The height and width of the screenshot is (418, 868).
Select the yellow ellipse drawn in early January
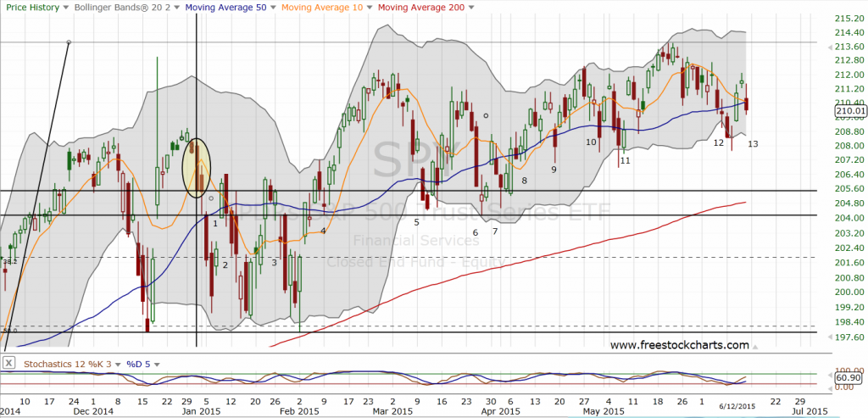click(197, 168)
